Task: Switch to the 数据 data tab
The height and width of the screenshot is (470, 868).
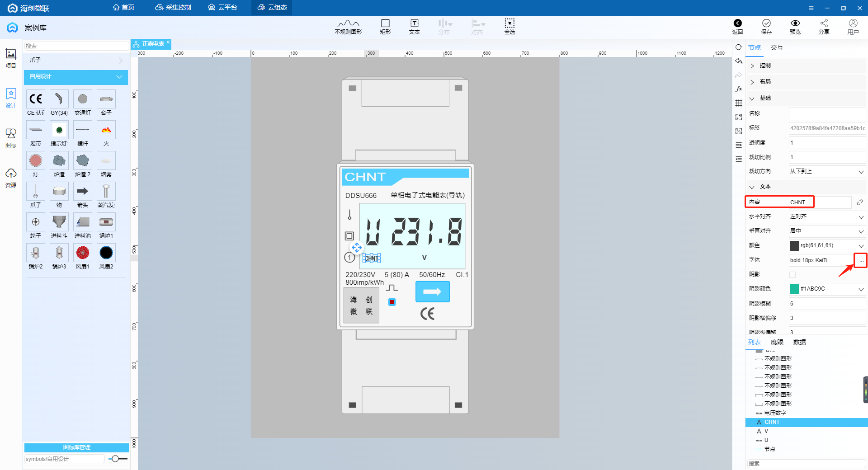Action: point(799,342)
